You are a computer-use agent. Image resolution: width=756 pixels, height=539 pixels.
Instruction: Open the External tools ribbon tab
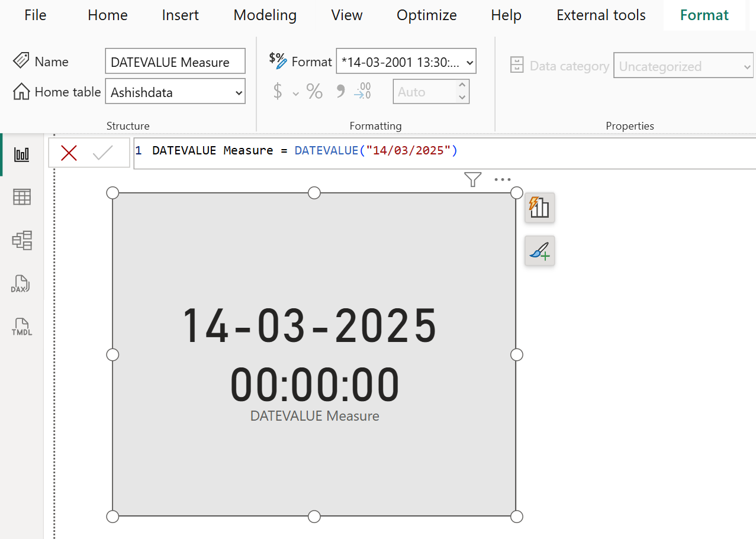click(x=600, y=15)
